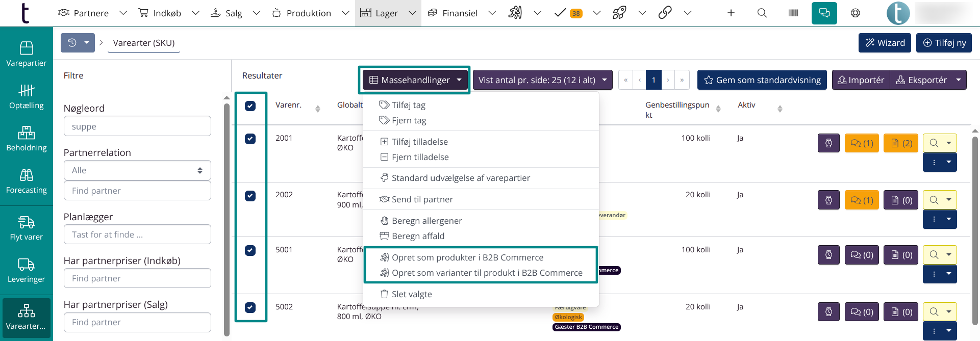Click the Nøgleord keyword input field

point(137,126)
